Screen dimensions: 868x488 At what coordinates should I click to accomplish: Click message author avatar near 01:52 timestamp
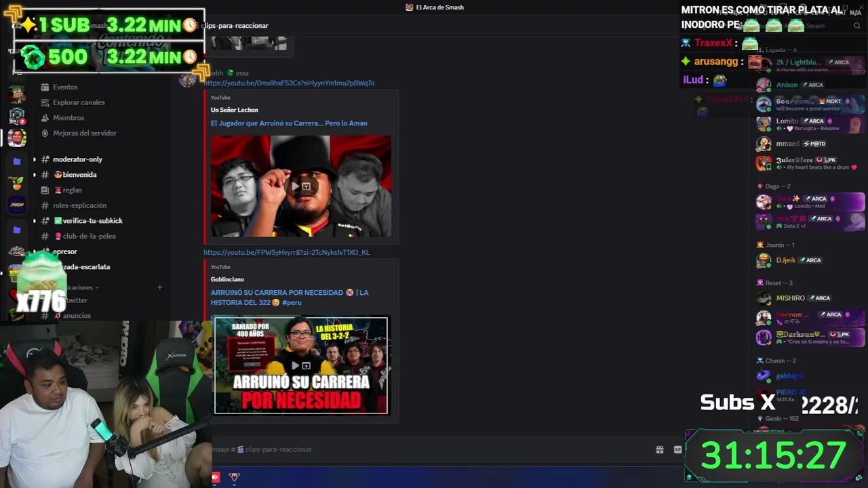click(188, 78)
